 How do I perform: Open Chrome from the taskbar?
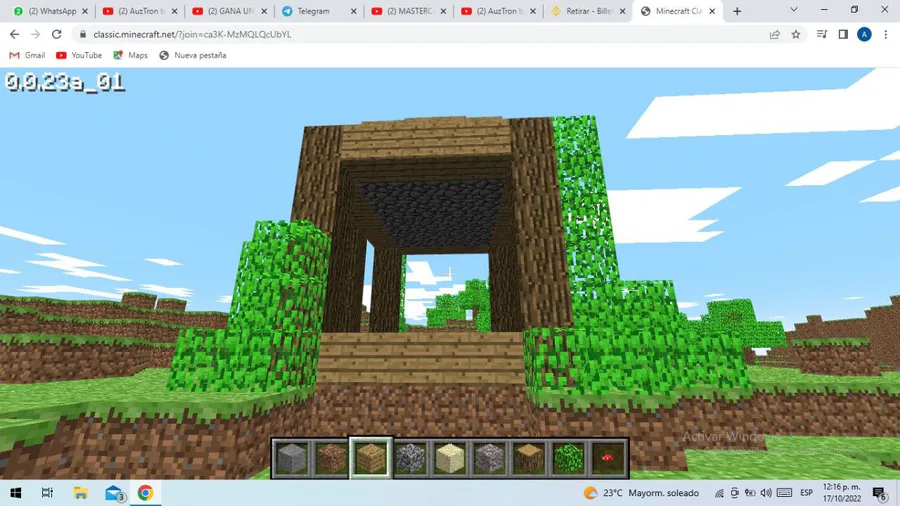[x=145, y=493]
